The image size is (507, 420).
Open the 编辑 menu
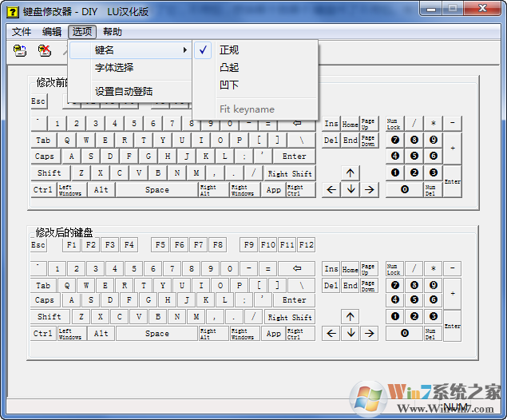(52, 32)
